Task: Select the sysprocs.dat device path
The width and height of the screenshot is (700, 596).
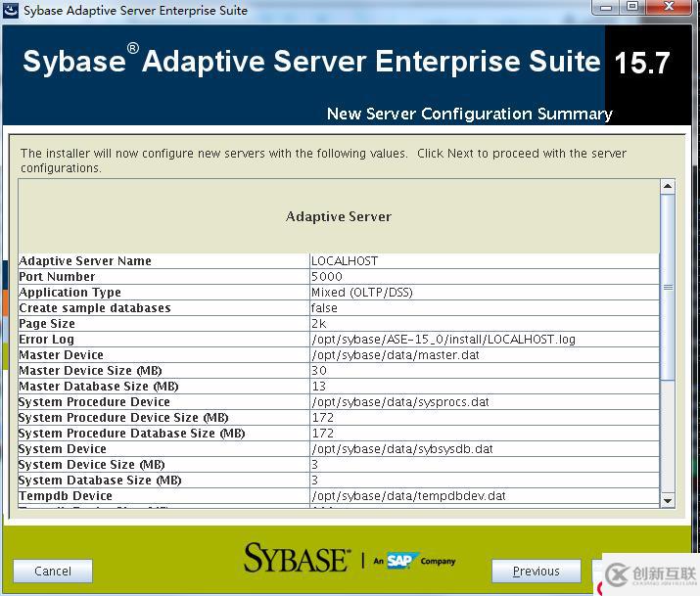Action: 400,402
